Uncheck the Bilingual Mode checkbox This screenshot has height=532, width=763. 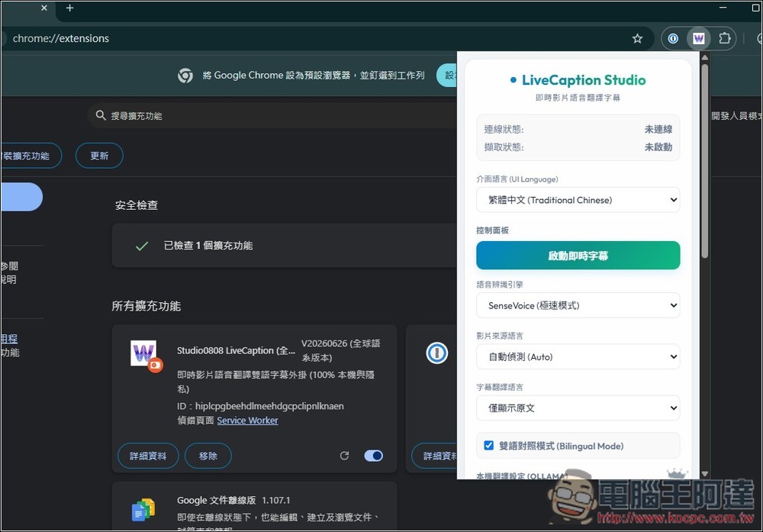pos(488,445)
